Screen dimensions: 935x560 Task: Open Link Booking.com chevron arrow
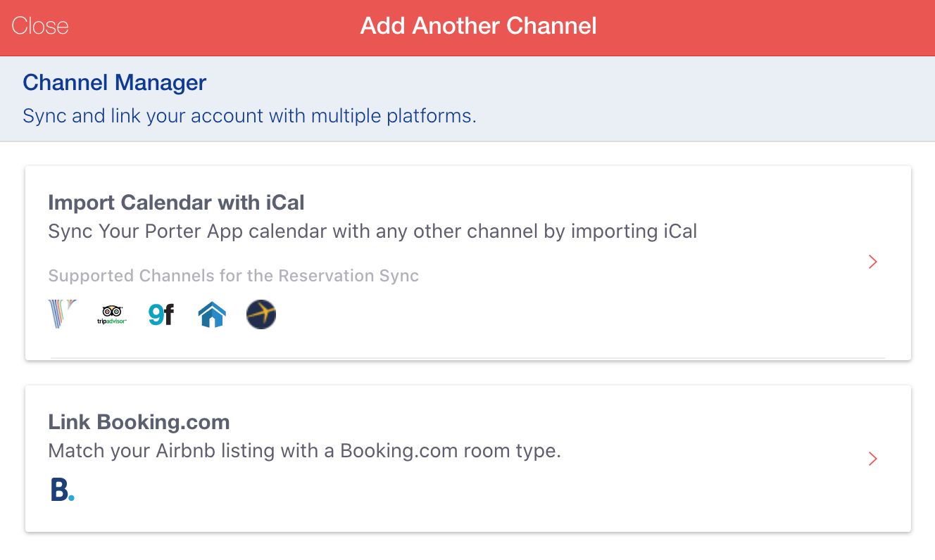coord(873,459)
